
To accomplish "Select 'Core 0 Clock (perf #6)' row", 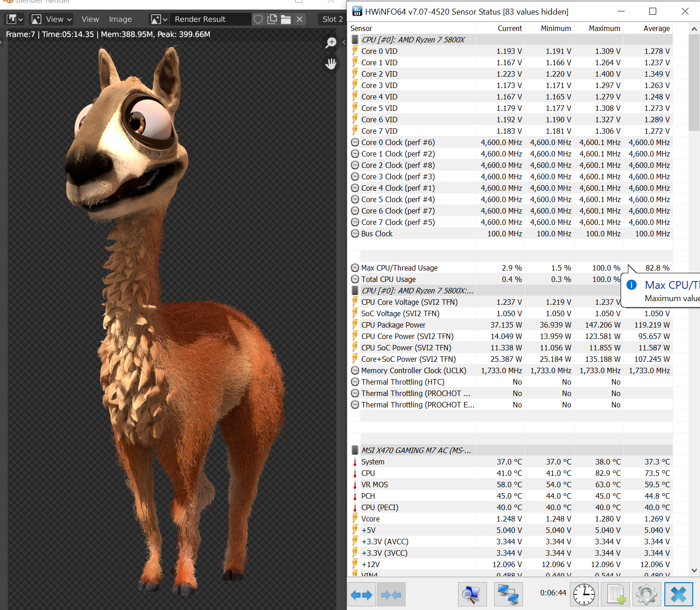I will (x=510, y=142).
